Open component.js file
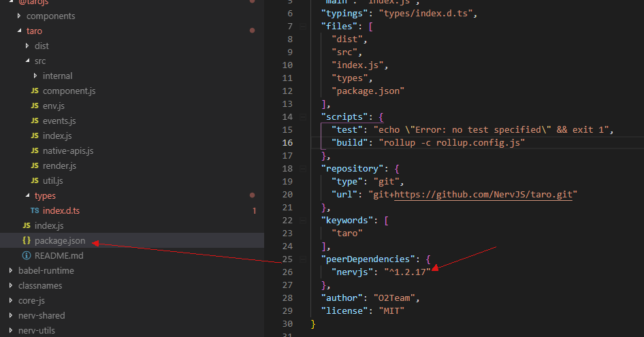 [69, 91]
